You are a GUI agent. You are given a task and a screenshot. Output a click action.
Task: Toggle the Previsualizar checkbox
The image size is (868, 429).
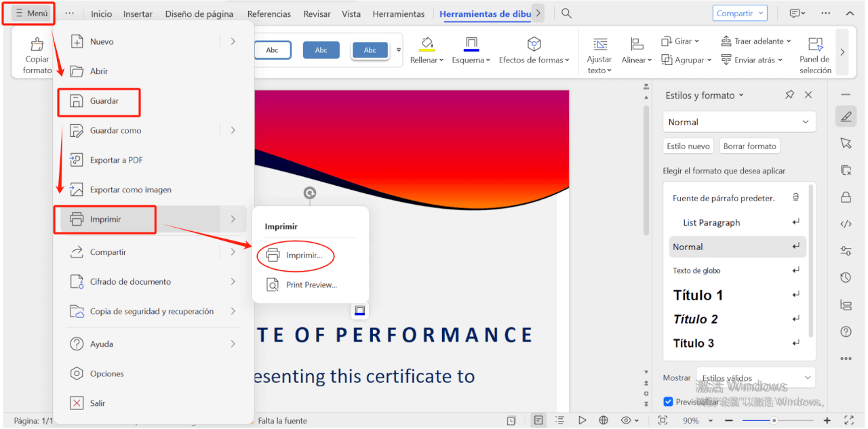(x=669, y=402)
